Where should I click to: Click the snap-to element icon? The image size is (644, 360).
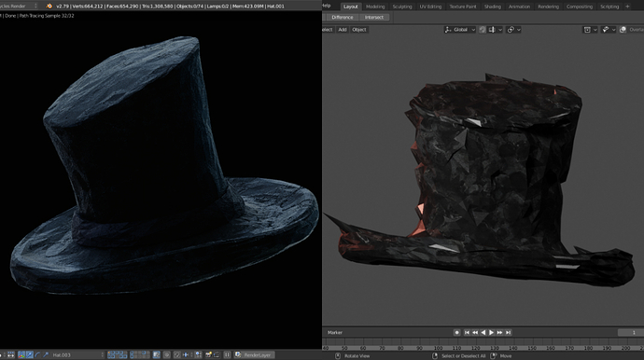point(492,30)
